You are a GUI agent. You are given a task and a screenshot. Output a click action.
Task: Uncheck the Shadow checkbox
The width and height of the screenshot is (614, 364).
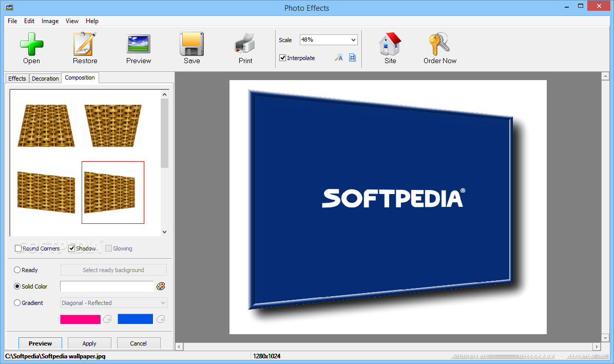click(x=72, y=248)
